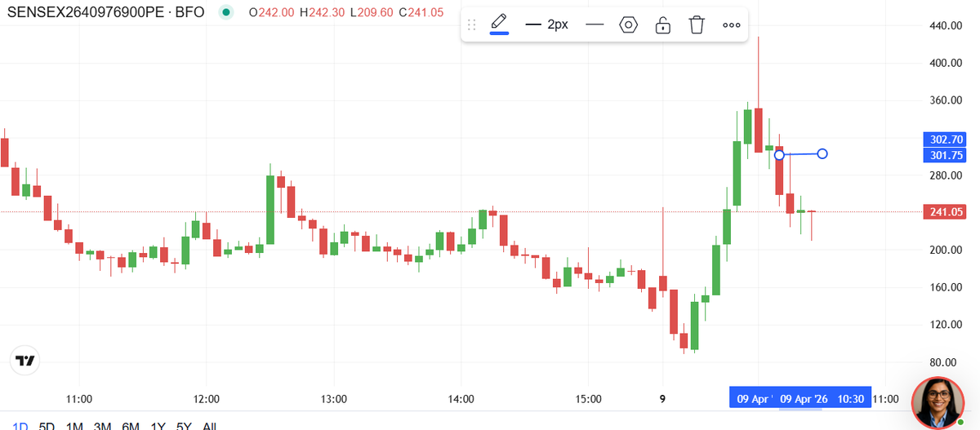Select the 1M time range
The height and width of the screenshot is (430, 980).
[x=74, y=426]
